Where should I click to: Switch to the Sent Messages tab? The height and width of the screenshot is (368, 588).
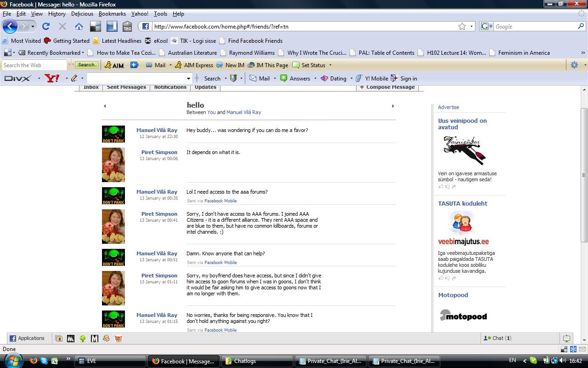[126, 87]
